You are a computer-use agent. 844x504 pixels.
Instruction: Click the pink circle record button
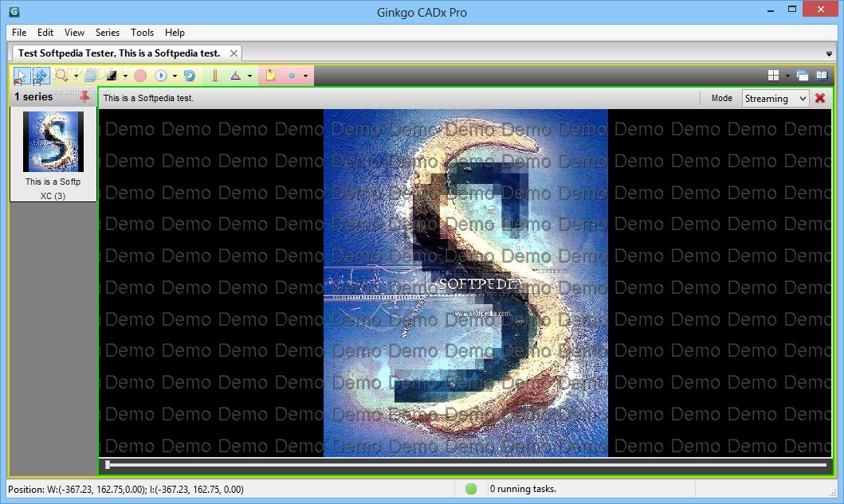pos(140,76)
